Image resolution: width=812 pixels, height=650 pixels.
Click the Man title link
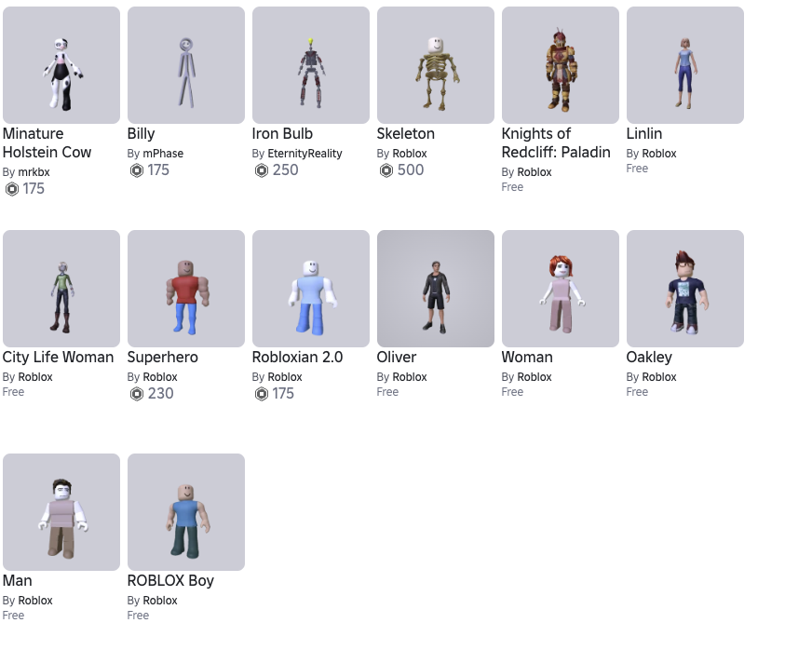coord(17,580)
